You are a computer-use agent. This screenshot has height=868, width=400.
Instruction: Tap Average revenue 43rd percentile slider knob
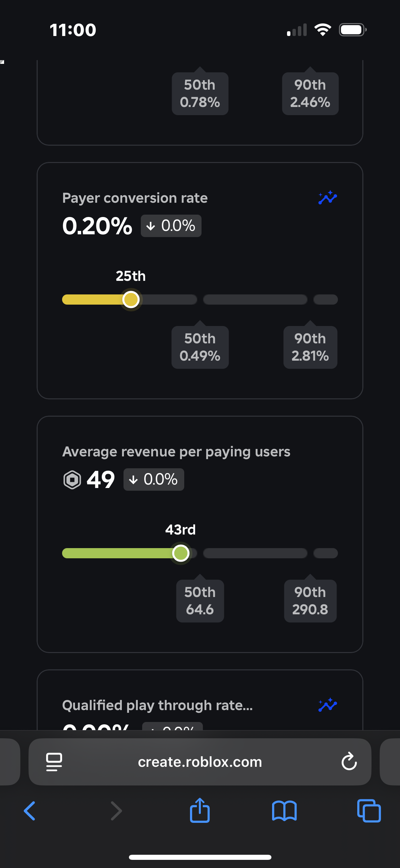[180, 553]
